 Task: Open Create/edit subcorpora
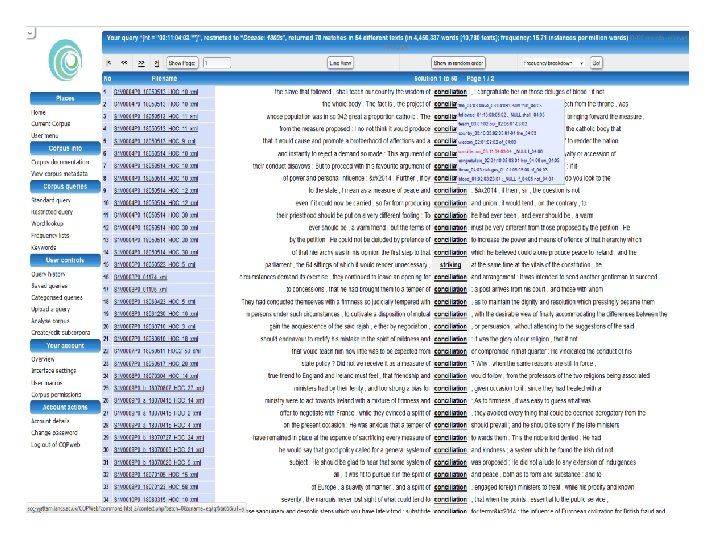tap(61, 332)
